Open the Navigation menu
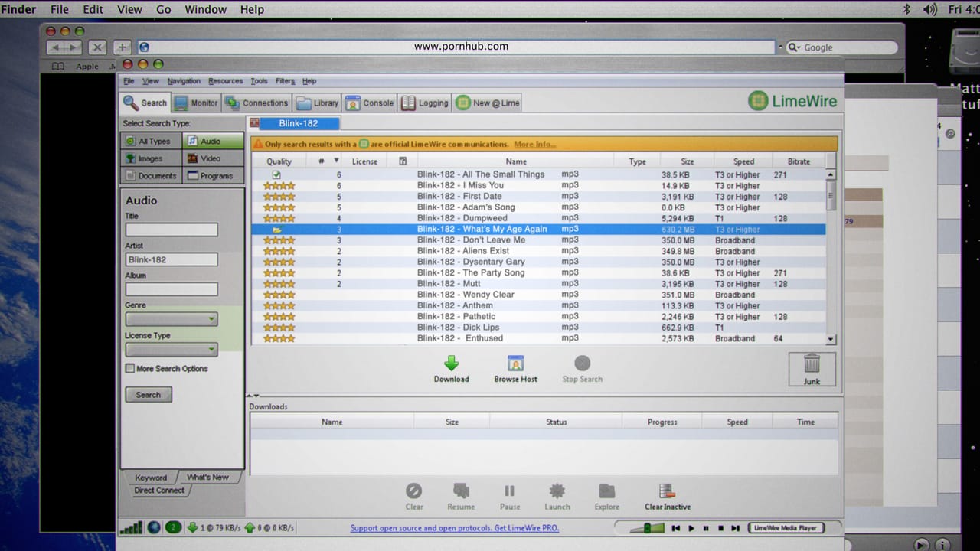The height and width of the screenshot is (551, 980). (184, 81)
